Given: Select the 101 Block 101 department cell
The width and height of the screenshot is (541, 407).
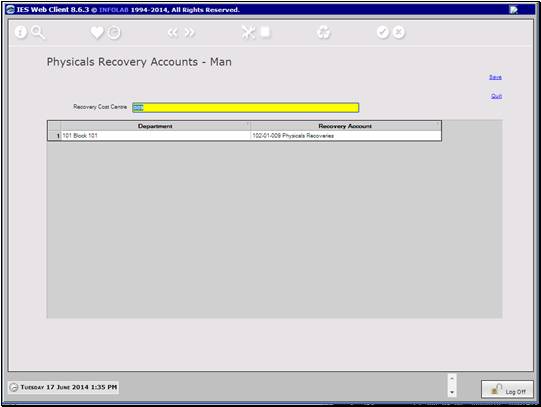Looking at the screenshot, I should (x=155, y=136).
